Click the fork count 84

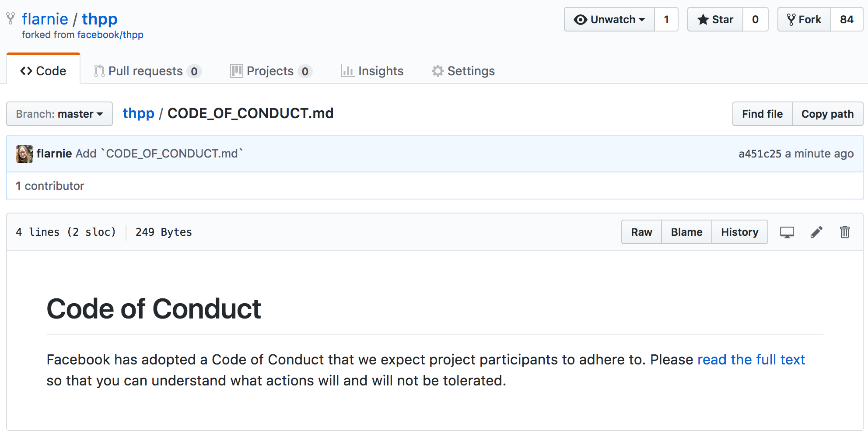(x=846, y=19)
